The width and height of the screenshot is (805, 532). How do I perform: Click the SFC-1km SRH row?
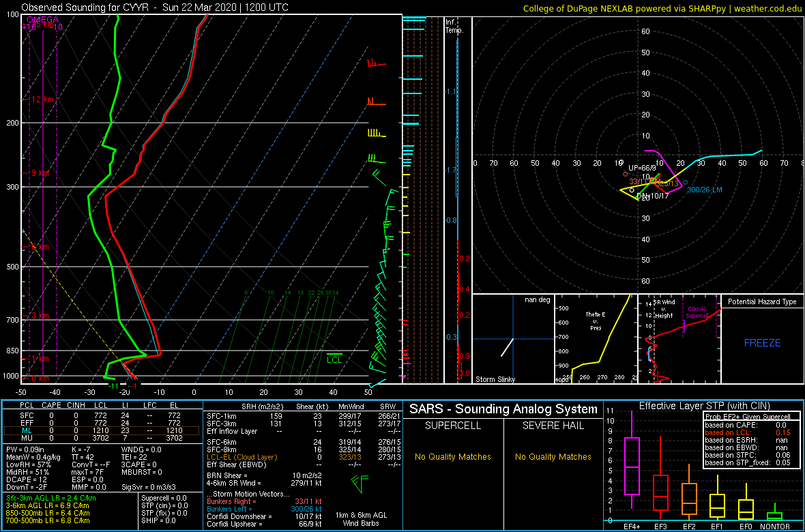[x=302, y=415]
